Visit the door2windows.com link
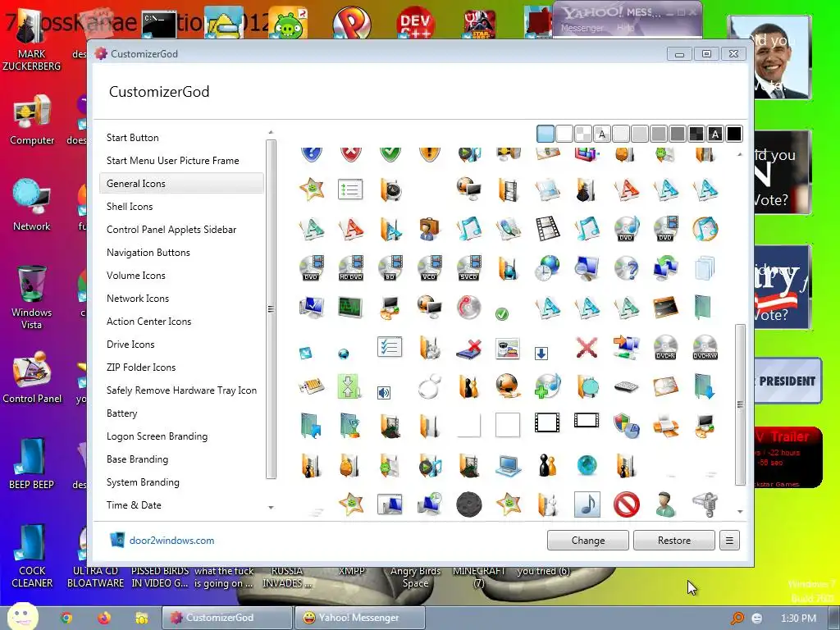Image resolution: width=840 pixels, height=630 pixels. 171,541
